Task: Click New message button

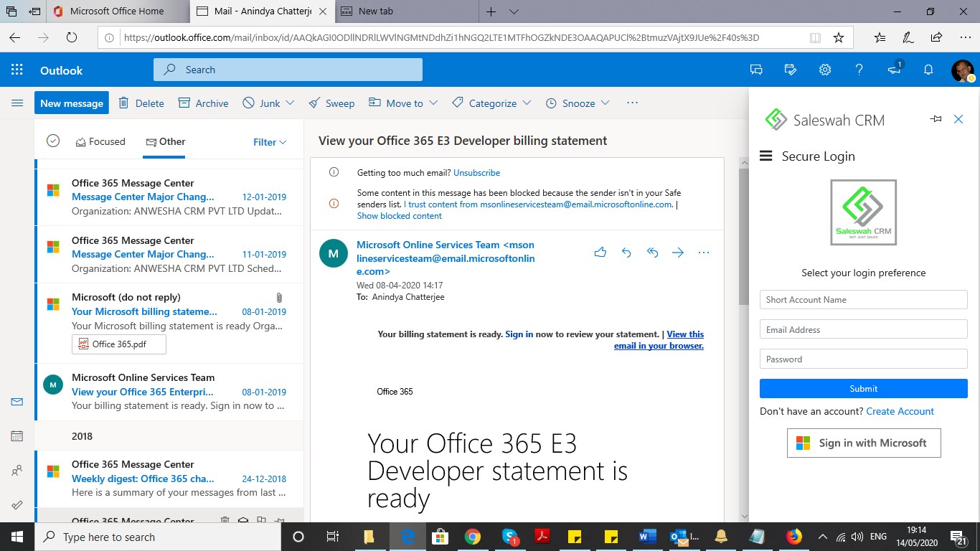Action: [72, 103]
